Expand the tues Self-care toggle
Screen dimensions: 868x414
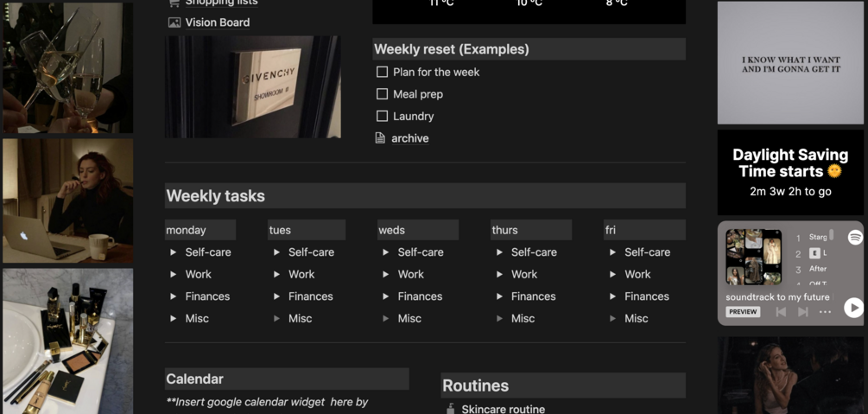(276, 252)
